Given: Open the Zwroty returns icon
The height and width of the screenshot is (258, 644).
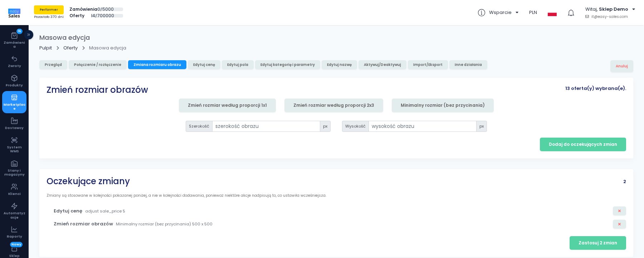Looking at the screenshot, I should coord(14,58).
